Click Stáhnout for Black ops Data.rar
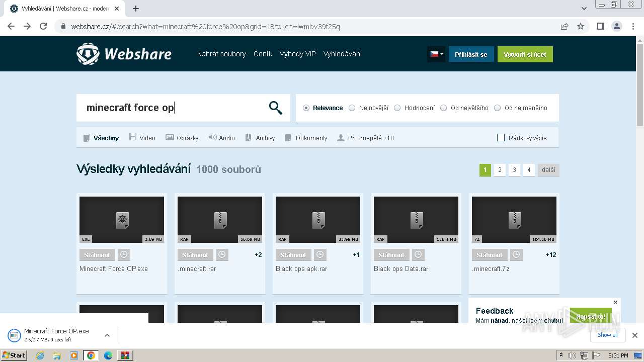The height and width of the screenshot is (362, 644). click(391, 255)
